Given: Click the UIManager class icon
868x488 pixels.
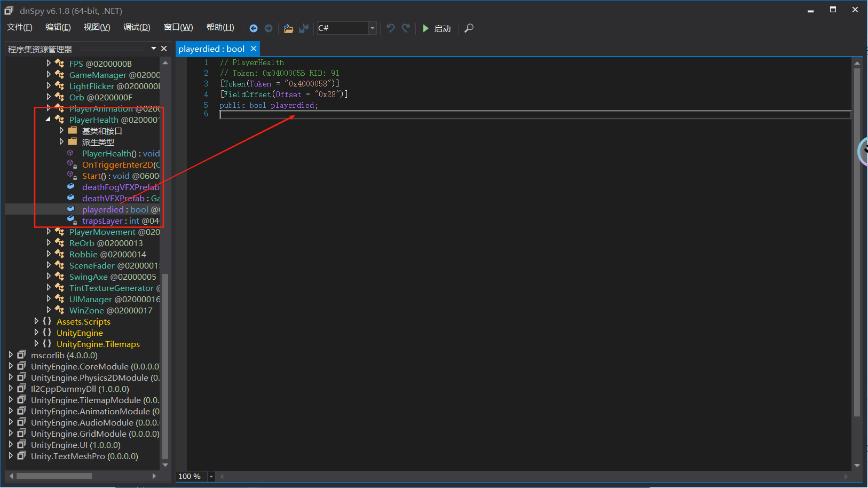Looking at the screenshot, I should click(x=60, y=299).
